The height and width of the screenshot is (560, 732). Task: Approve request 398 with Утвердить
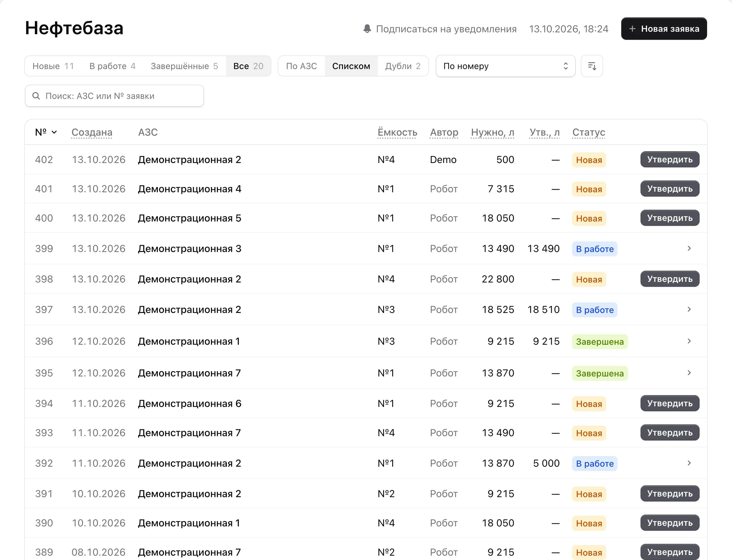[670, 279]
